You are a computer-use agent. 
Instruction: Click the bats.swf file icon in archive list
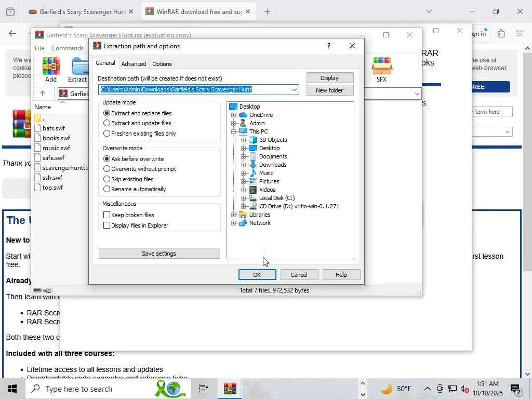tap(37, 128)
